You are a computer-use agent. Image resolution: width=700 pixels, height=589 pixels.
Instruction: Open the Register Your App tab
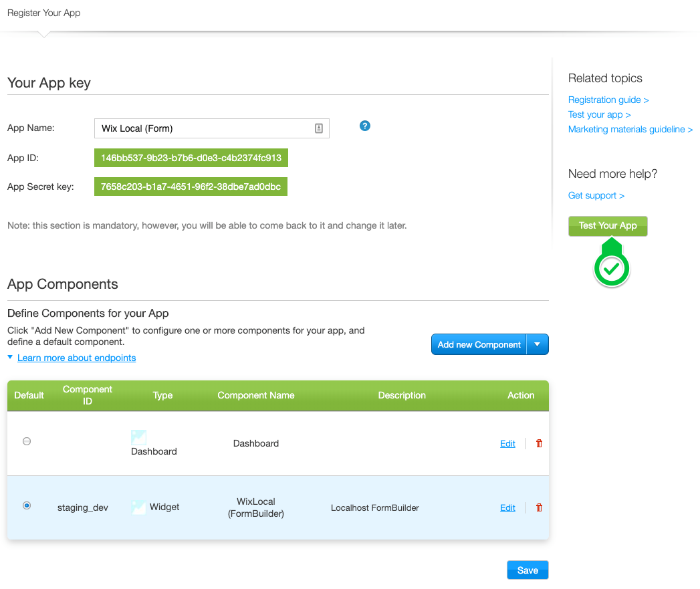[x=44, y=13]
